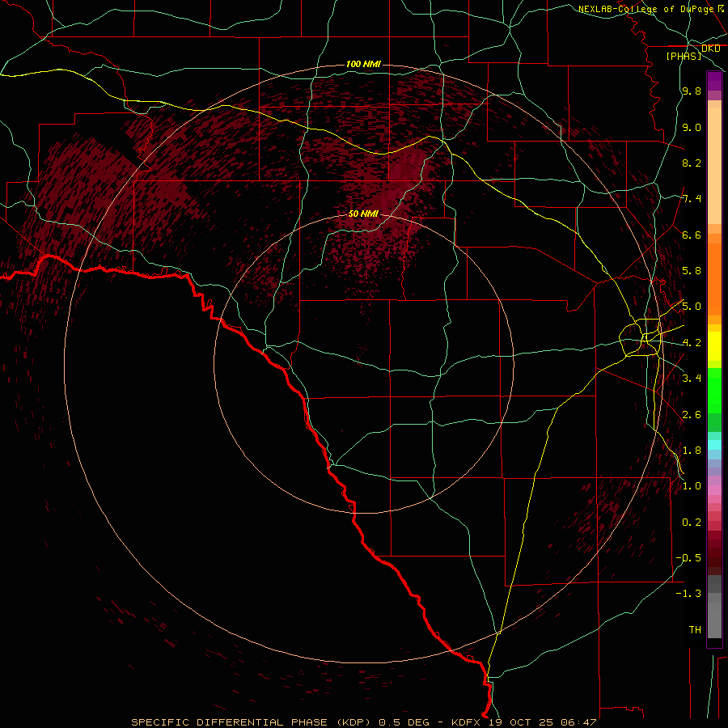The image size is (728, 728).
Task: Click the gray color bar segment beside TH
Action: coord(714,620)
